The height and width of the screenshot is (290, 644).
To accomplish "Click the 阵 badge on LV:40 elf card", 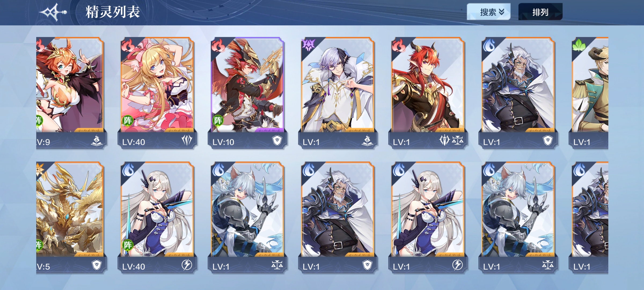I will (128, 245).
